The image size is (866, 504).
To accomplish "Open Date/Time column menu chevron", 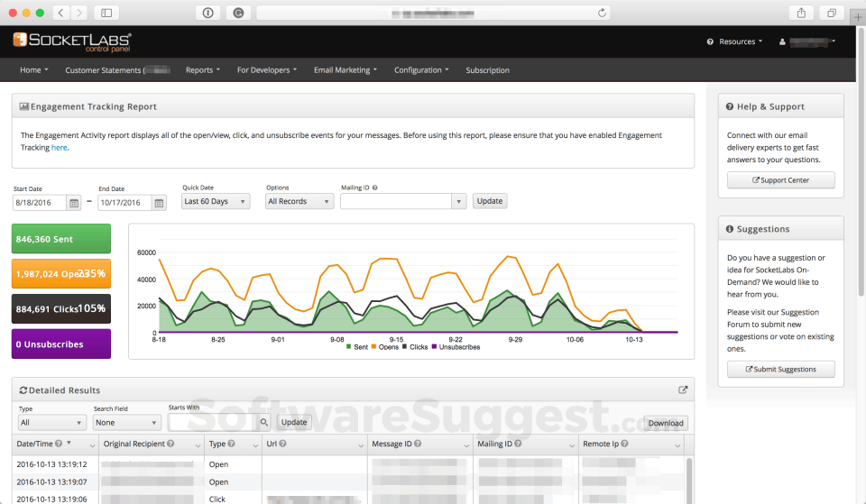I will 92,444.
